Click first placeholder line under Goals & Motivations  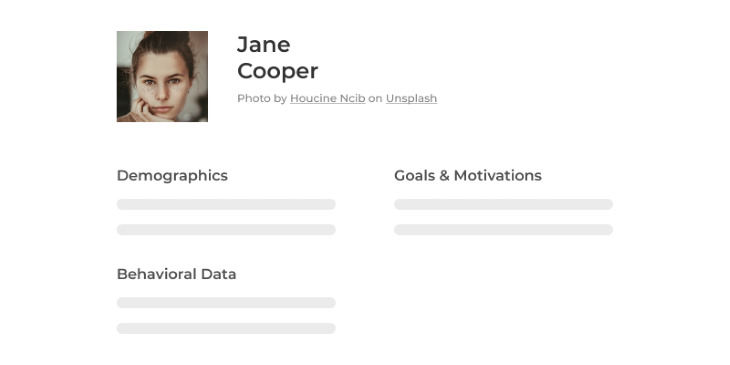[503, 204]
